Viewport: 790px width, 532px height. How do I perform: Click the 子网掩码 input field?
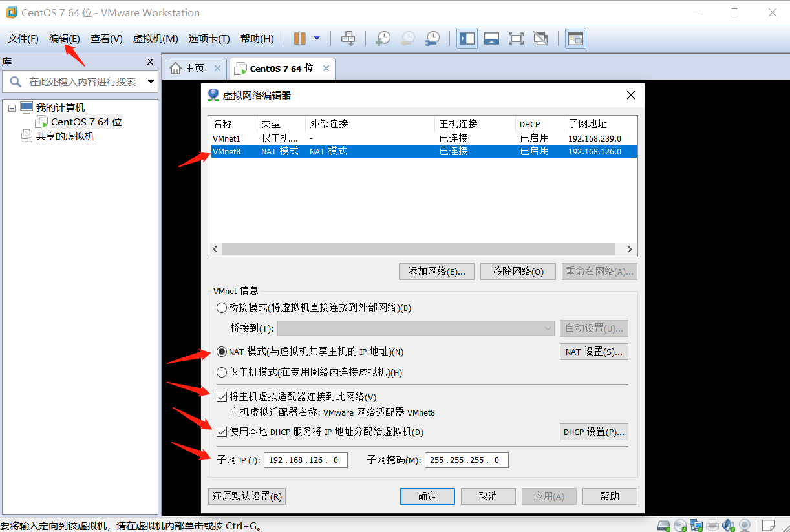pos(467,460)
